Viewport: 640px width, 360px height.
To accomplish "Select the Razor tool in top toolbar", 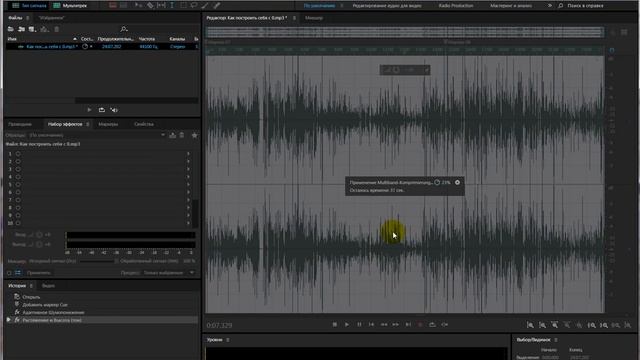I will click(150, 5).
